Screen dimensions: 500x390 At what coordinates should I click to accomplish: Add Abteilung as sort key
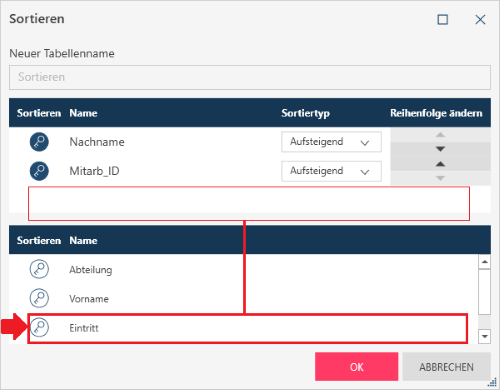[x=39, y=269]
